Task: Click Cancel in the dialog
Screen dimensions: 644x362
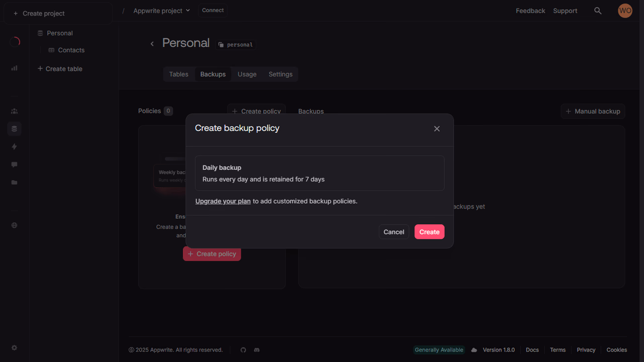Action: (x=393, y=232)
